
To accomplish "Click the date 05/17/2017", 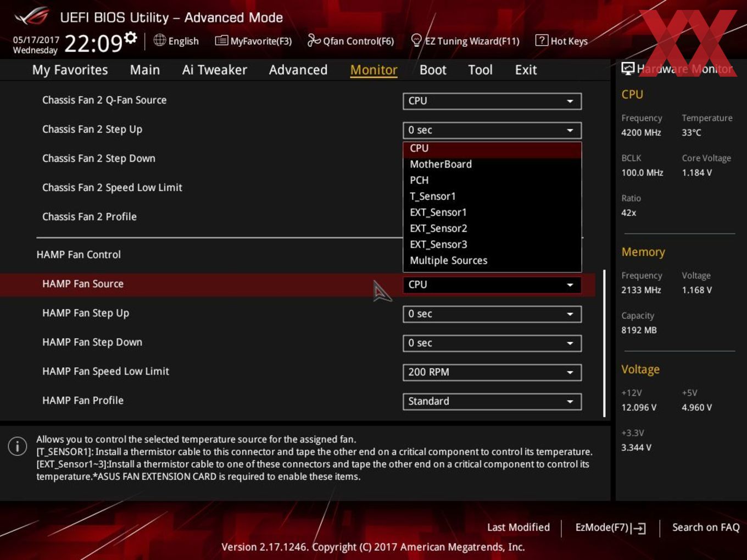I will point(36,40).
